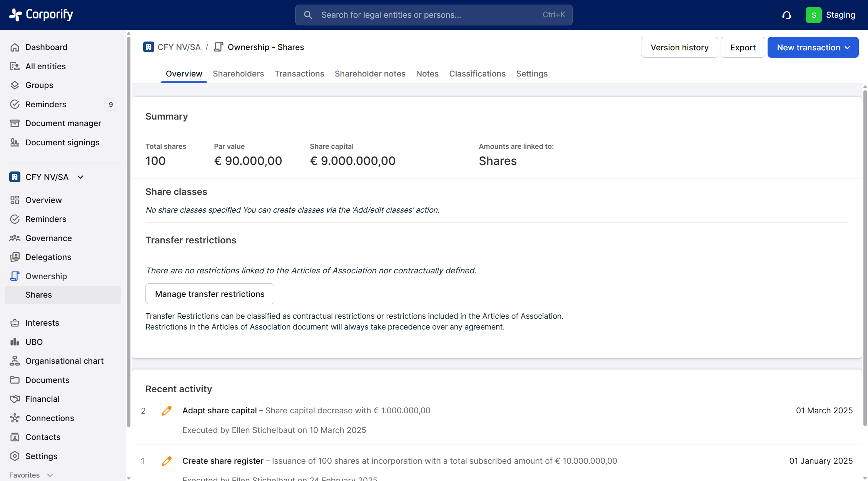The image size is (868, 481).
Task: Click the headset support icon
Action: [787, 15]
